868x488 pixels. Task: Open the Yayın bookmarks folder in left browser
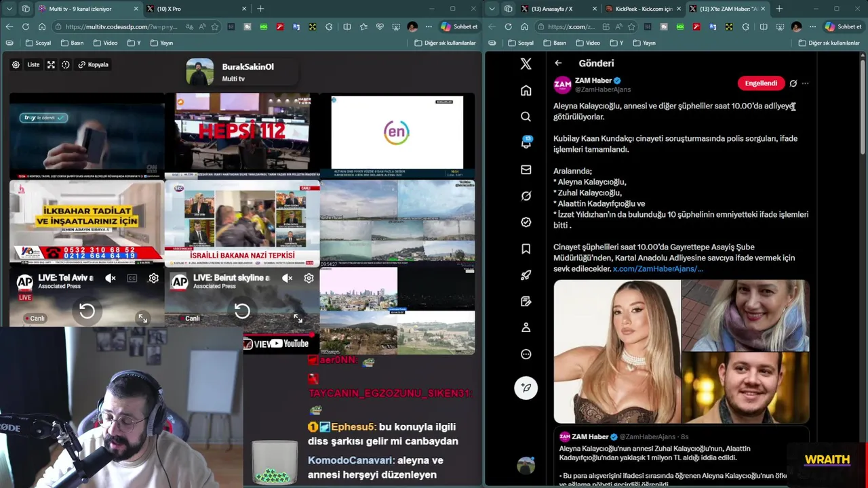pos(161,43)
